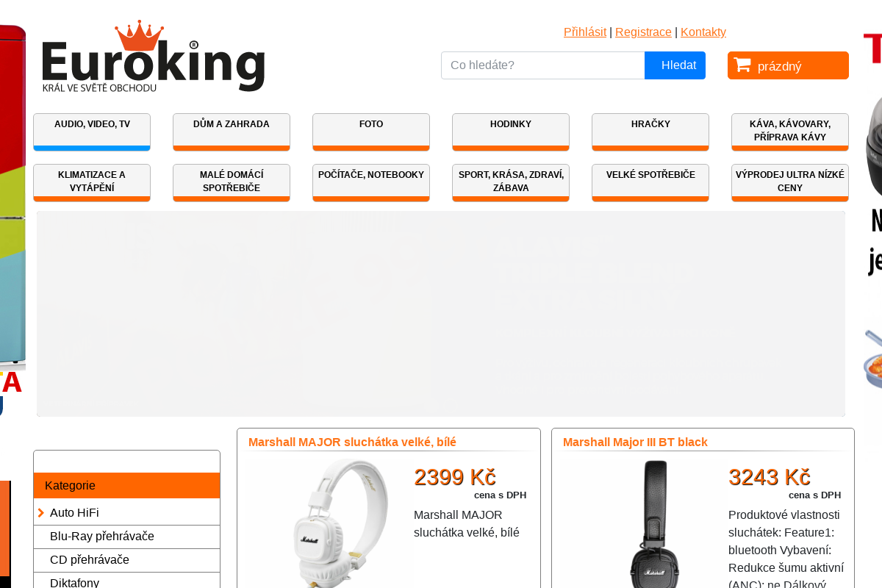
Task: Click the Hledat search button
Action: click(675, 65)
